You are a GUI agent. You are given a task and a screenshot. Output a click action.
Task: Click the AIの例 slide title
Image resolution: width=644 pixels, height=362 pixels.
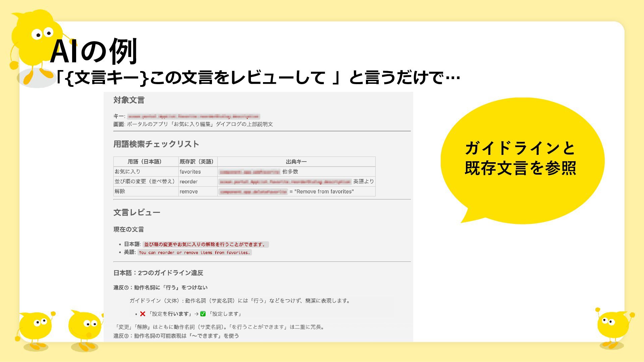point(94,51)
